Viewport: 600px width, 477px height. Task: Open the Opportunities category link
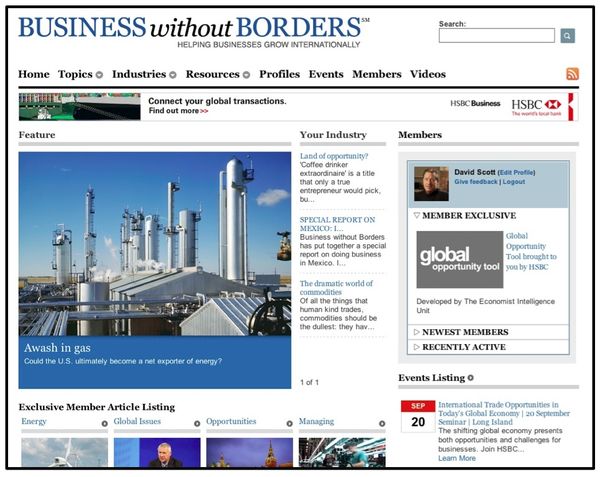click(x=231, y=422)
